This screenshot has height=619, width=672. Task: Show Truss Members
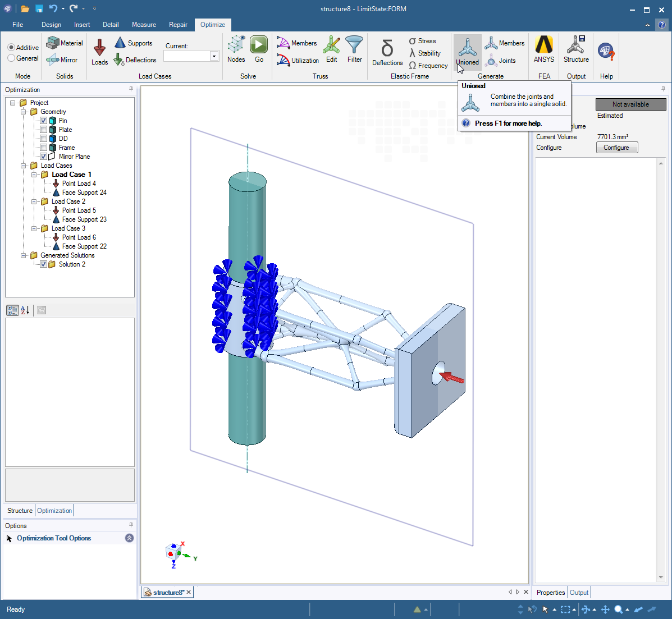[x=296, y=43]
